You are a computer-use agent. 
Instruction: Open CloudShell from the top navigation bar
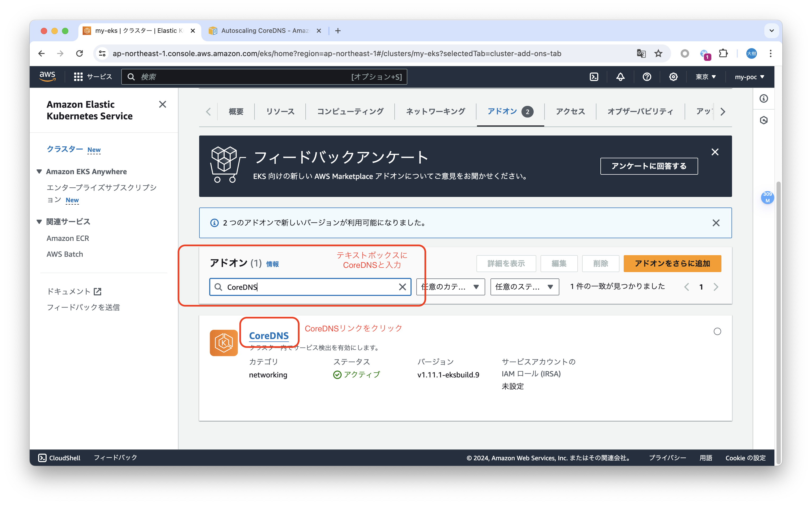pyautogui.click(x=594, y=76)
